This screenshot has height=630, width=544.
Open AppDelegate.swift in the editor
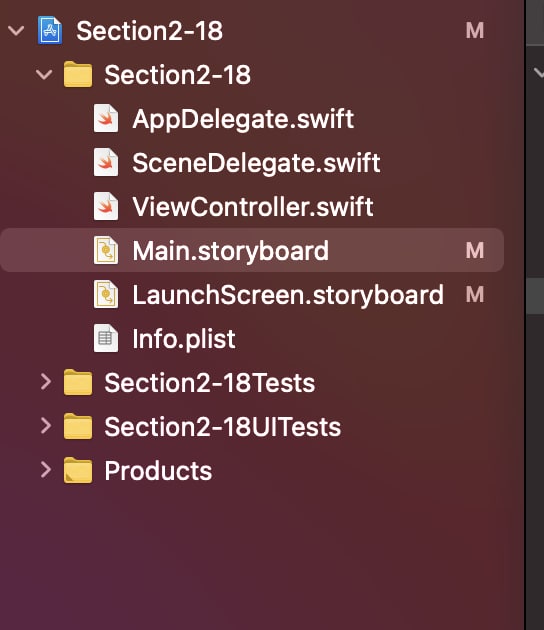pyautogui.click(x=243, y=119)
